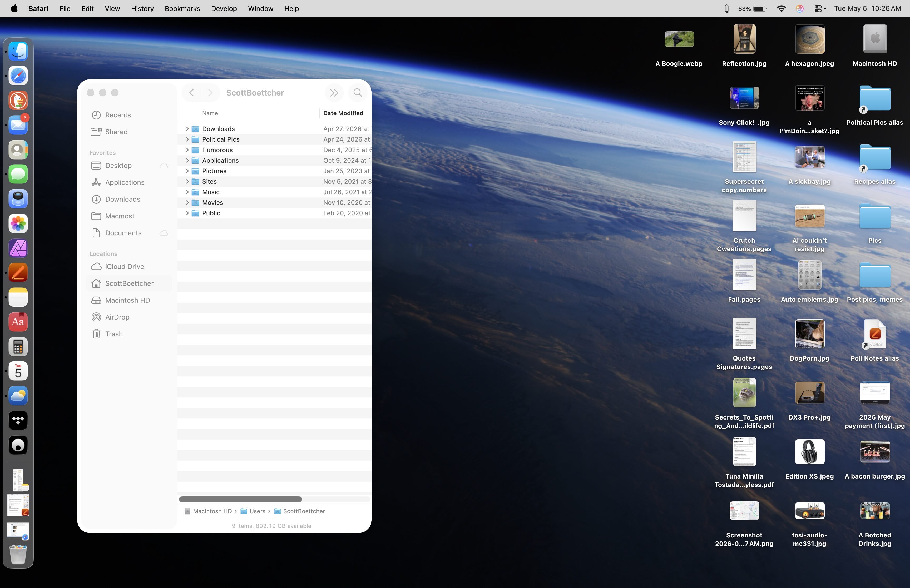Open Calendar app showing Tue 5

pyautogui.click(x=18, y=371)
